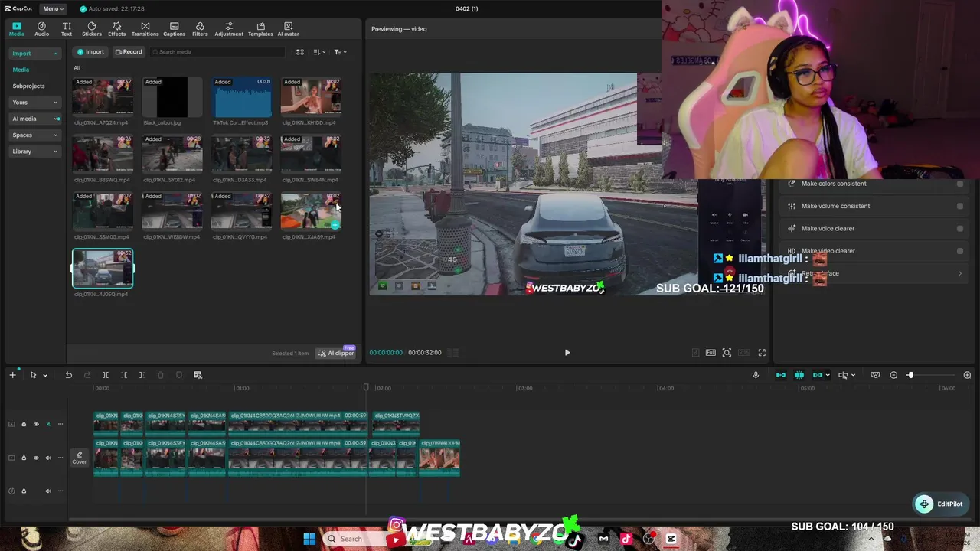
Task: Click the marker shield icon in timeline toolbar
Action: 179,375
